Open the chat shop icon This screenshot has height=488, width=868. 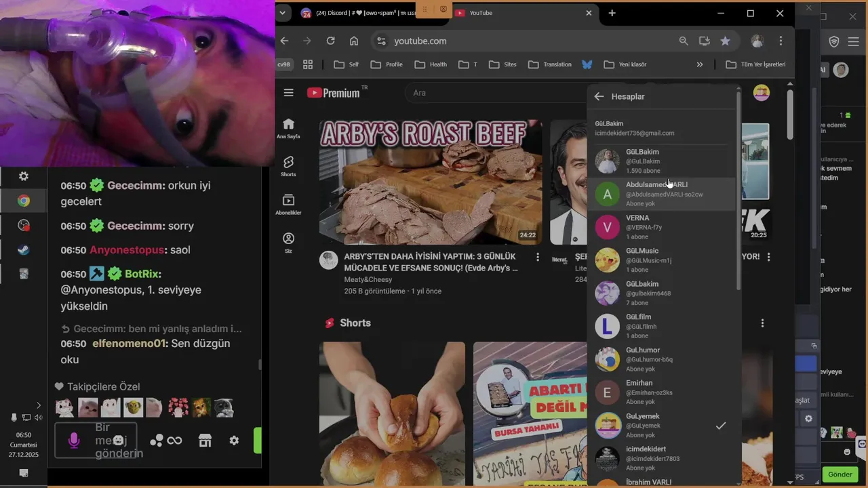(x=205, y=441)
